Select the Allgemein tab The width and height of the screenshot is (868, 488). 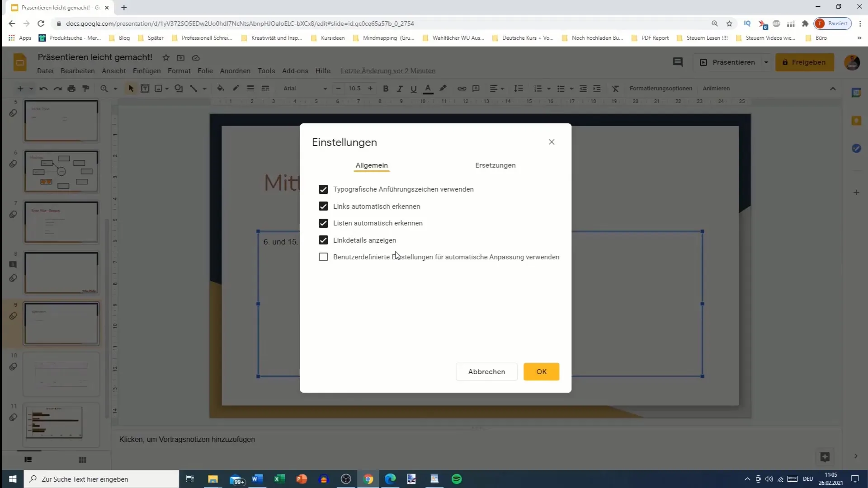coord(372,165)
